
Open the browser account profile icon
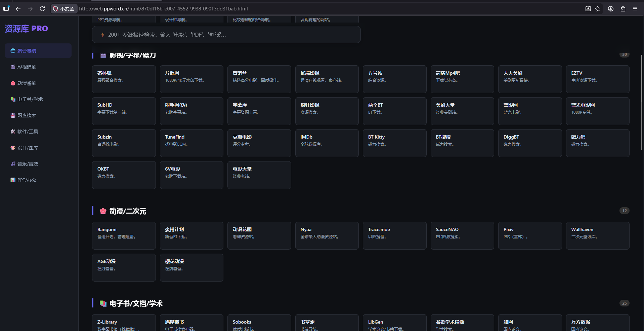(611, 9)
